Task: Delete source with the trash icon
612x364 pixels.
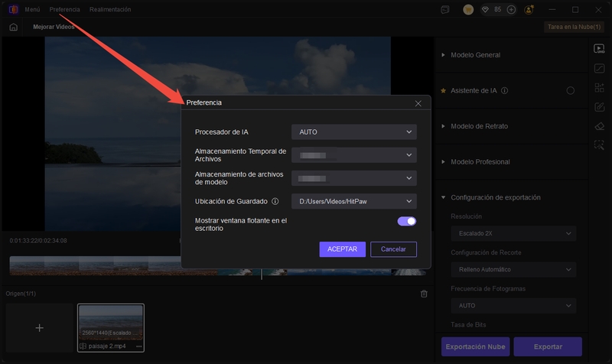Action: 424,294
